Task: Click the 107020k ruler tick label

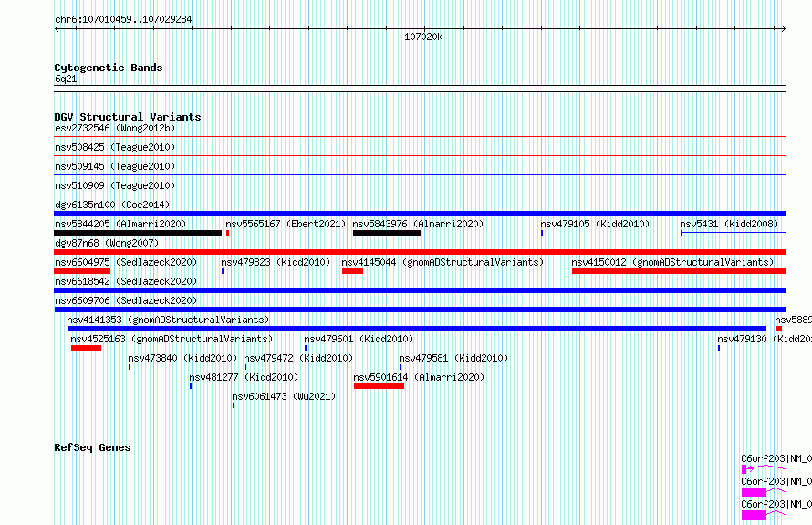Action: tap(423, 37)
